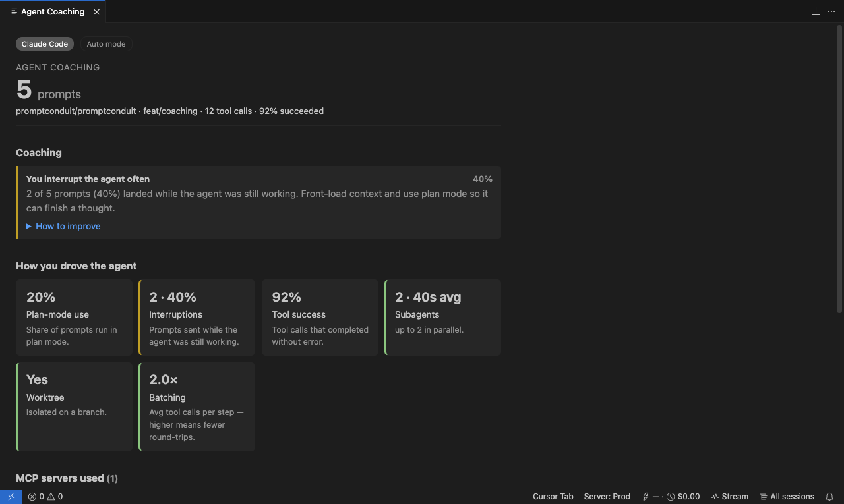Image resolution: width=844 pixels, height=504 pixels.
Task: Click the 40% badge in coaching card
Action: (483, 179)
